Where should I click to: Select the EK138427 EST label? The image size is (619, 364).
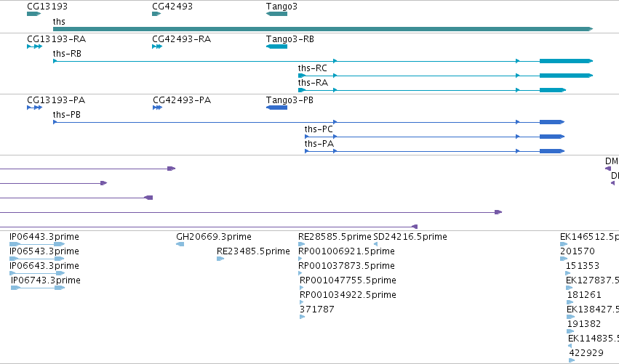[x=593, y=310]
